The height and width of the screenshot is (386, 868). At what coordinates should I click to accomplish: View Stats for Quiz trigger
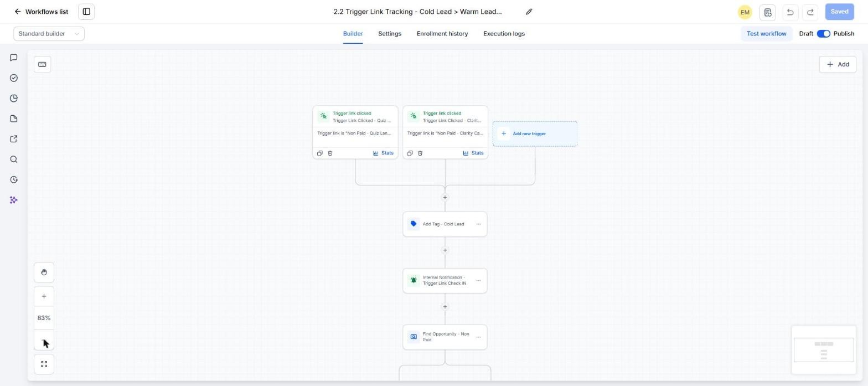coord(383,153)
